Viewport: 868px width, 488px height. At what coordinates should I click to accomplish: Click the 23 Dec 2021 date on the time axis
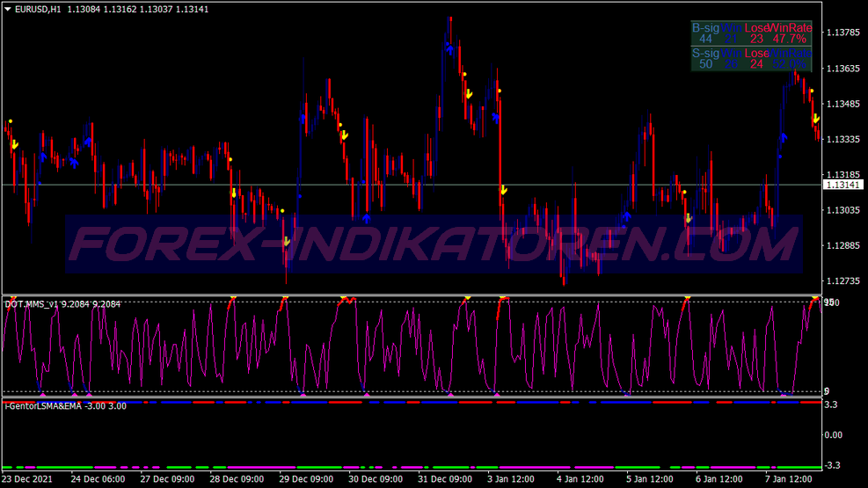click(30, 479)
